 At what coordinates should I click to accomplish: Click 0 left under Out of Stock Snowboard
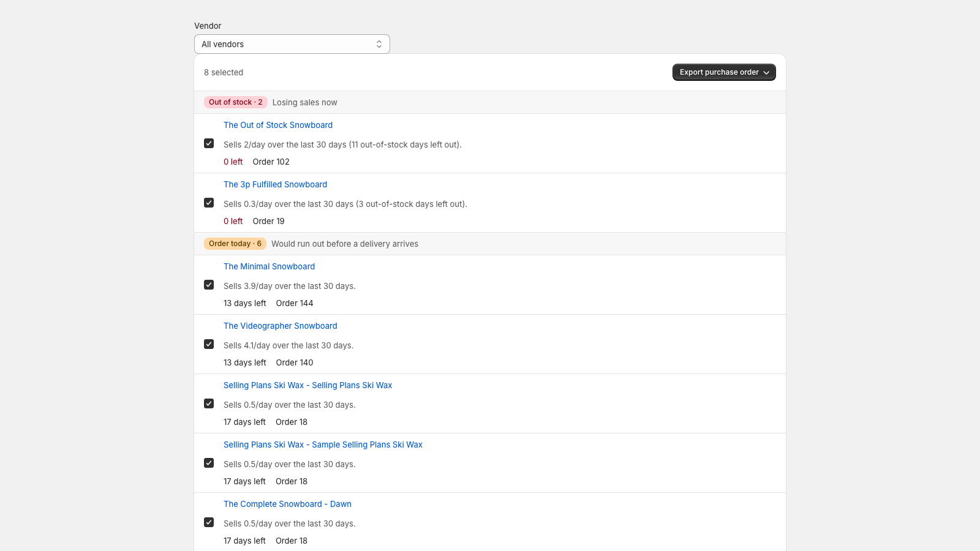(233, 162)
